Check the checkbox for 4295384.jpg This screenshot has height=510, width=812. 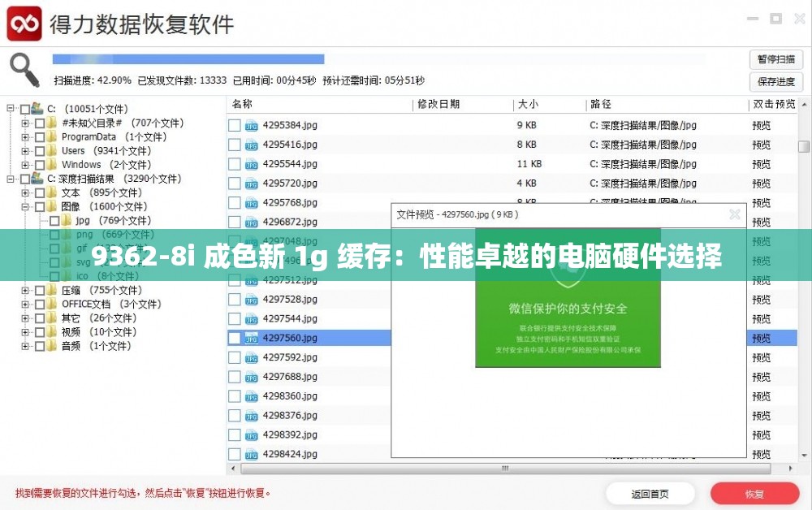point(235,125)
